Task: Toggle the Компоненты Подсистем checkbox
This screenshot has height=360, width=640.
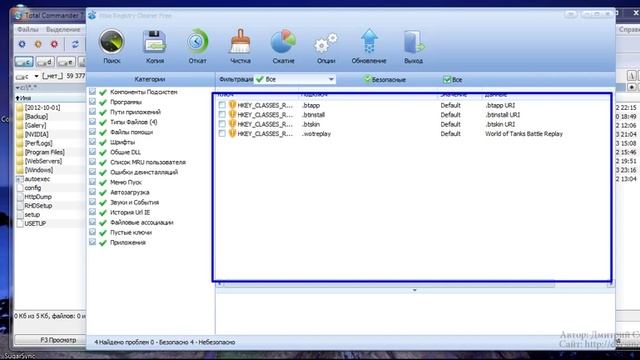Action: click(x=93, y=91)
